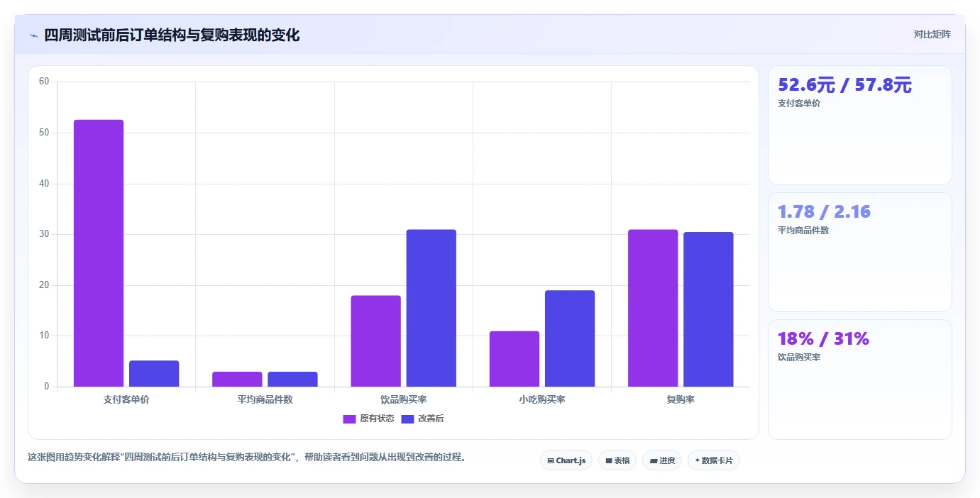Image resolution: width=980 pixels, height=498 pixels.
Task: Select the 进度 tag chip
Action: pyautogui.click(x=662, y=460)
